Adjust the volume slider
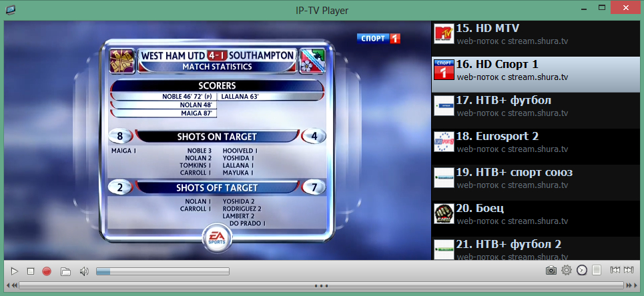Screen dimensions: 644x296 [x=163, y=271]
